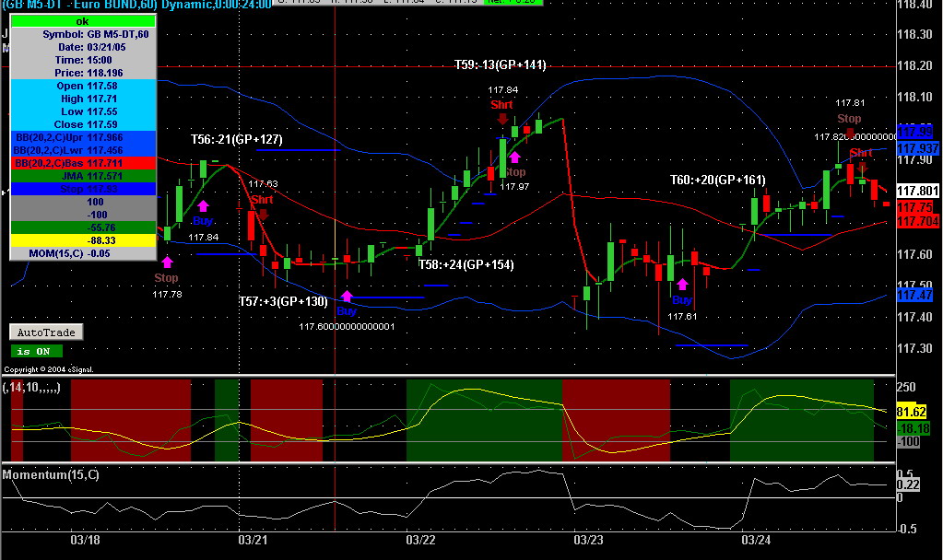Click the magenta Buy arrow above 117.61
Viewport: 943px width, 560px height.
[682, 284]
